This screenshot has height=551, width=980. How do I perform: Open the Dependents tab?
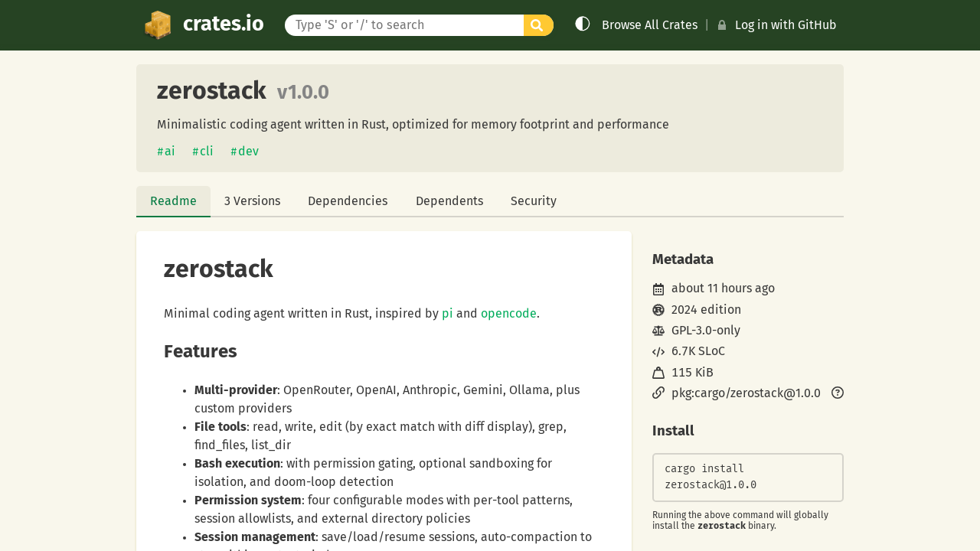(x=449, y=201)
